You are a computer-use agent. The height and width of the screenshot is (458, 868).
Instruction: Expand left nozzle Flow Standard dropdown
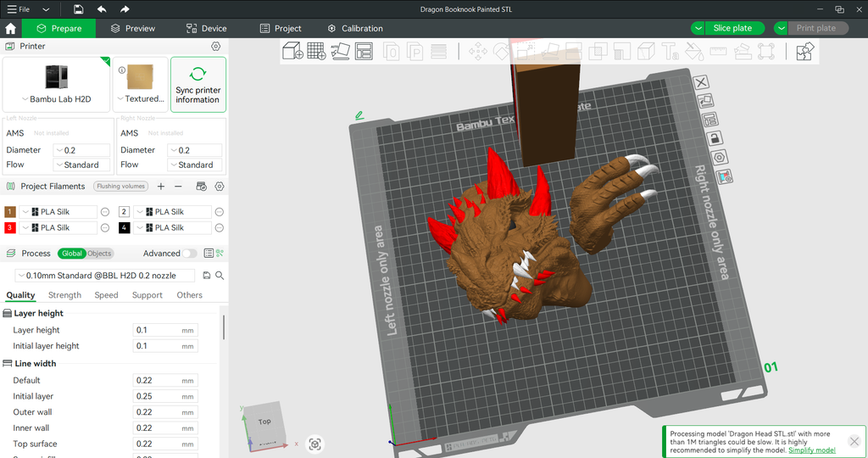[81, 165]
